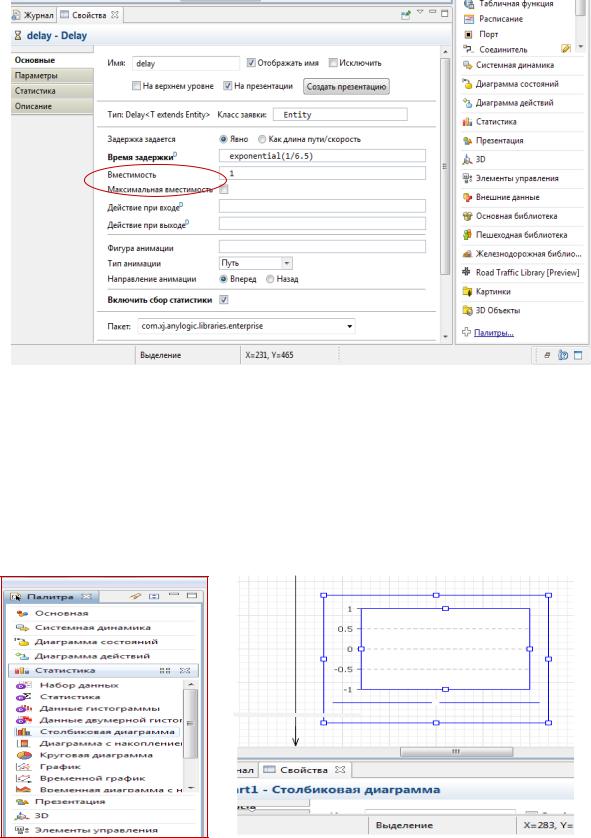Screen dimensions: 591x838
Task: Enable the Исключить checkbox
Action: [333, 63]
